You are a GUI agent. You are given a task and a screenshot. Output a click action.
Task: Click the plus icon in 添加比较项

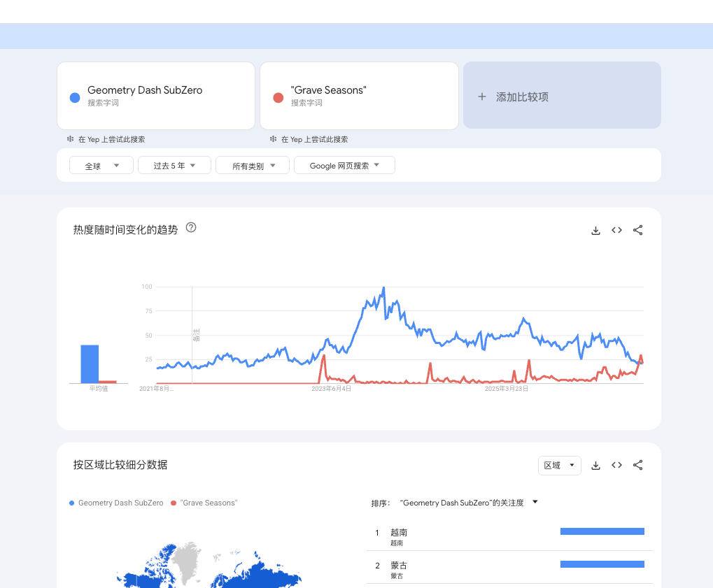pos(482,96)
